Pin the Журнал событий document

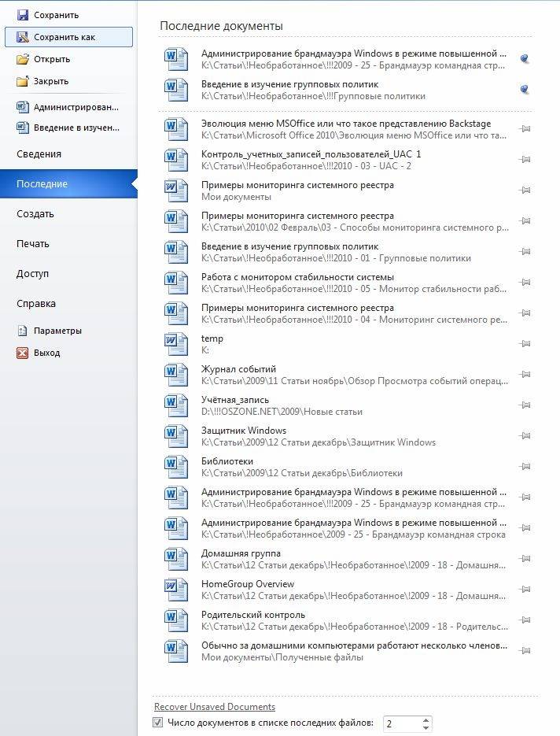525,374
